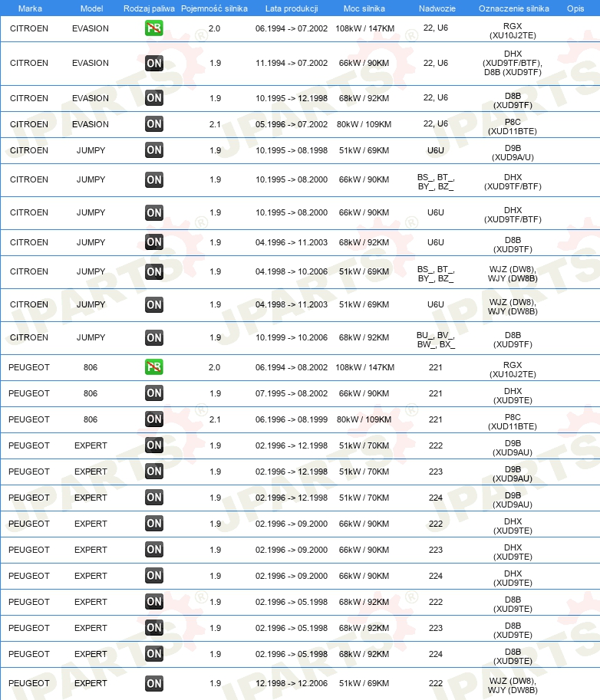Image resolution: width=600 pixels, height=700 pixels.
Task: Click the ON icon in Peugeot 806 2.1 row
Action: tap(153, 419)
